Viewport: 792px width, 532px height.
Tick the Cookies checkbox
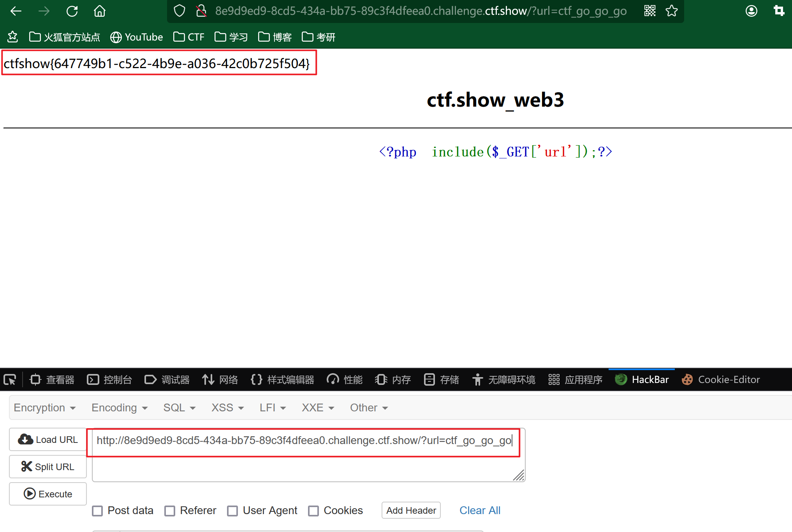coord(313,511)
